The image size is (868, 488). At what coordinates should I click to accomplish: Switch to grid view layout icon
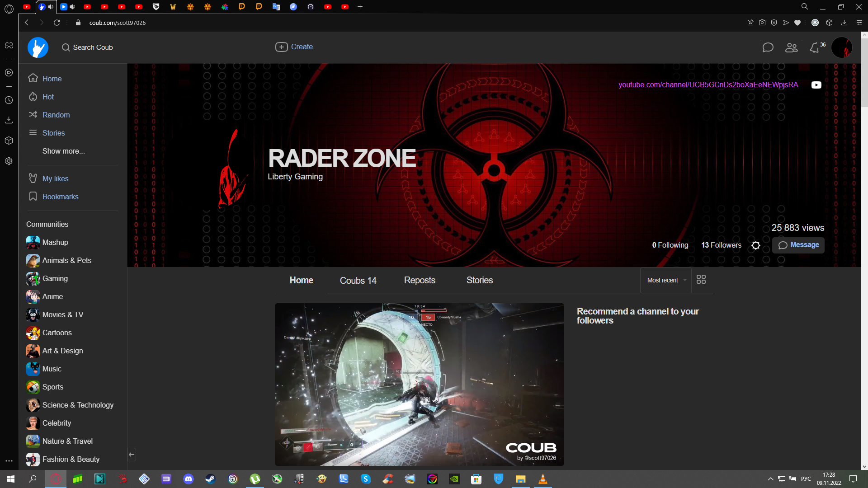(x=701, y=280)
